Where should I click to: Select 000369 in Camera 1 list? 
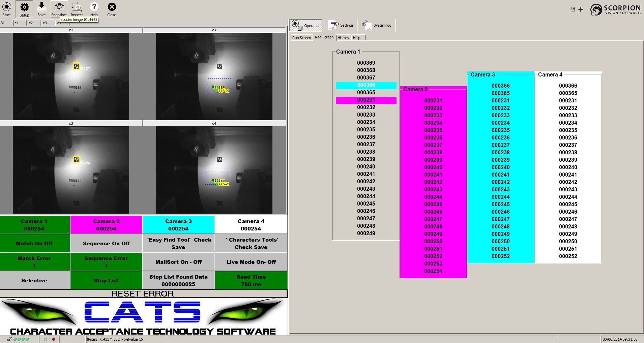366,63
